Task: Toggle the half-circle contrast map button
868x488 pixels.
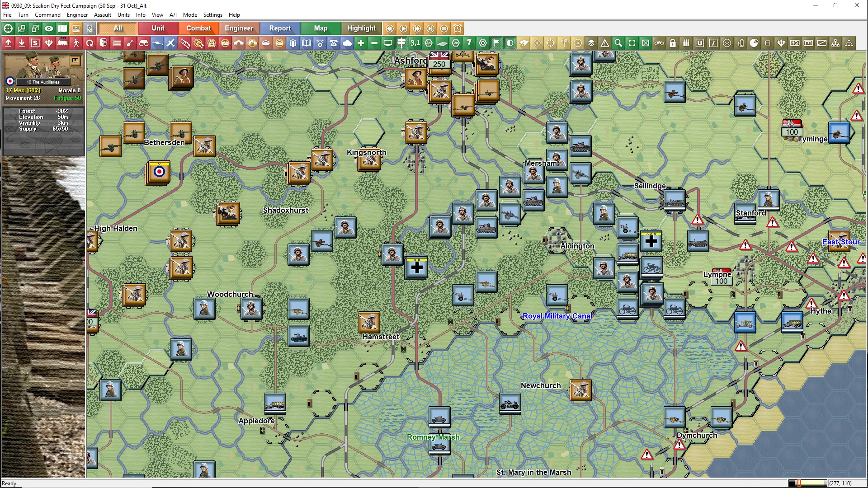Action: tap(510, 43)
